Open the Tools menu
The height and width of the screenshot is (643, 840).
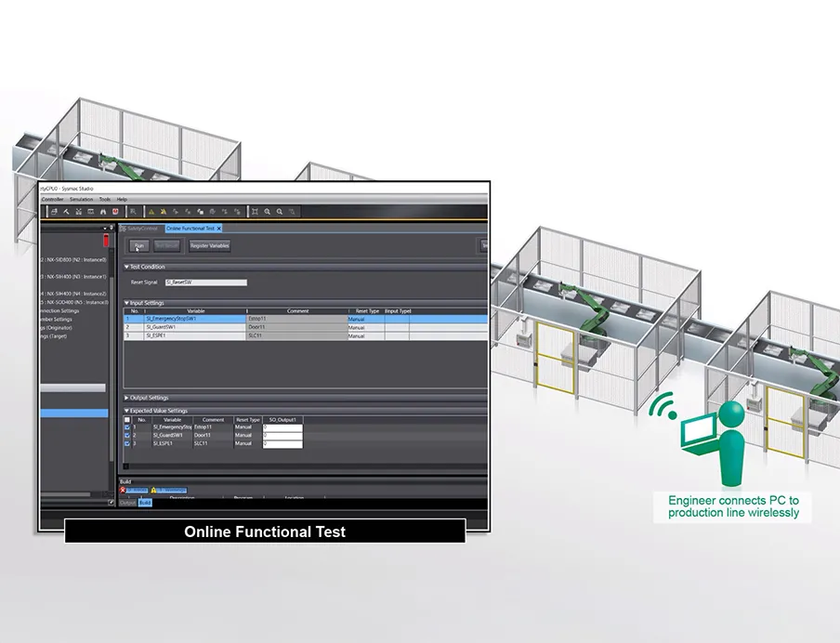[104, 199]
